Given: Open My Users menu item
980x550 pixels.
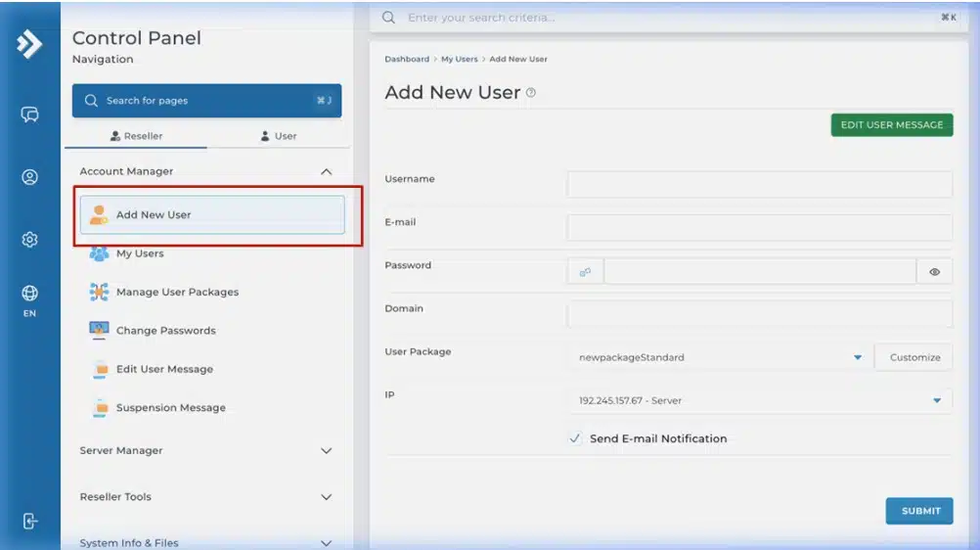Looking at the screenshot, I should pyautogui.click(x=212, y=253).
